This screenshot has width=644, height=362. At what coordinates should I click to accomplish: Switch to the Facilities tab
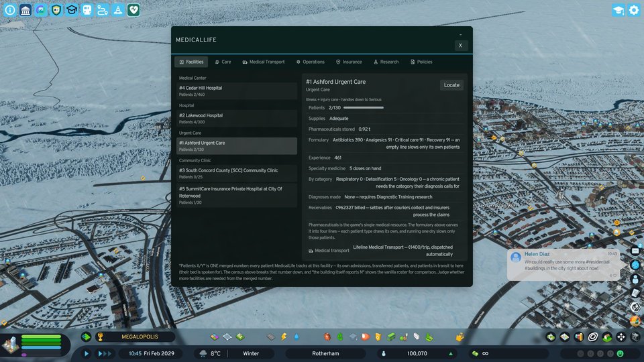(191, 62)
